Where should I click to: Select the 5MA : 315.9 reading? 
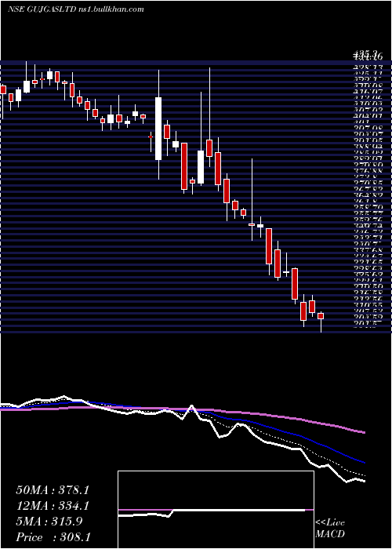[x=49, y=522]
